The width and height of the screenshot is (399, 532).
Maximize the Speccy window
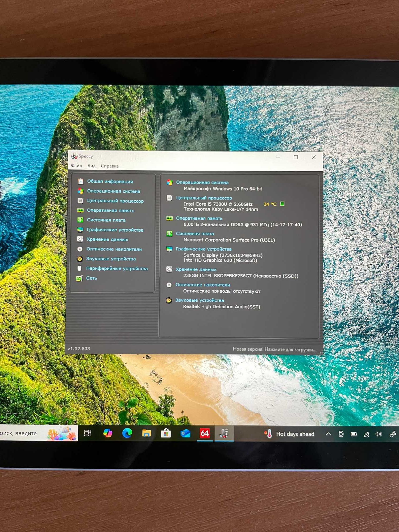296,157
